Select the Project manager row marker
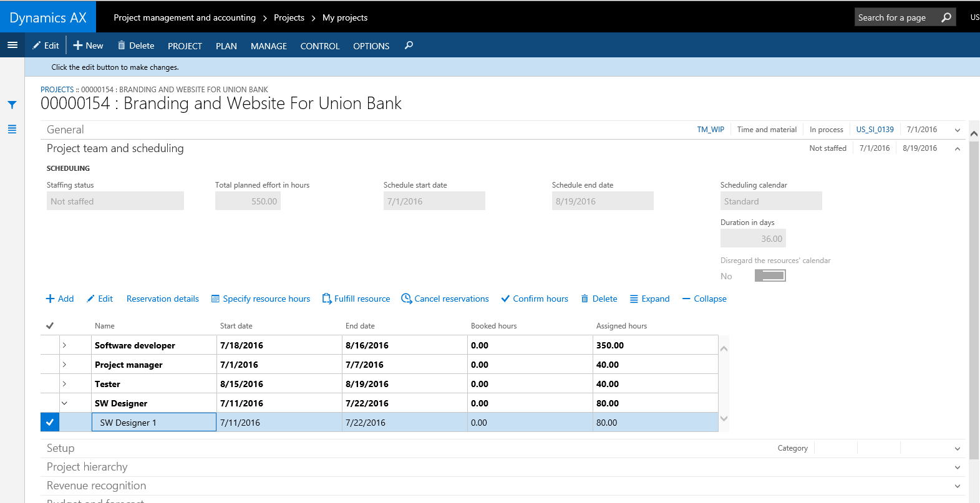 tap(50, 364)
